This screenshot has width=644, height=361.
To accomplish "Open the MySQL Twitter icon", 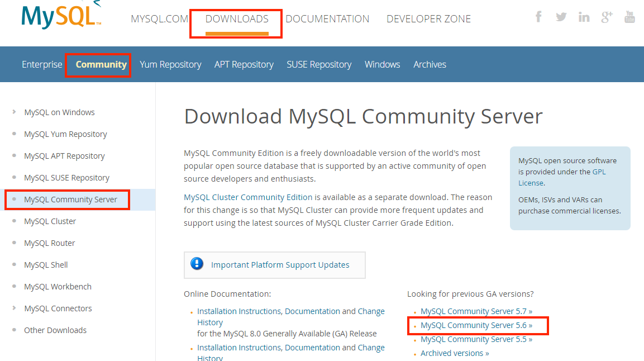I will tap(561, 17).
